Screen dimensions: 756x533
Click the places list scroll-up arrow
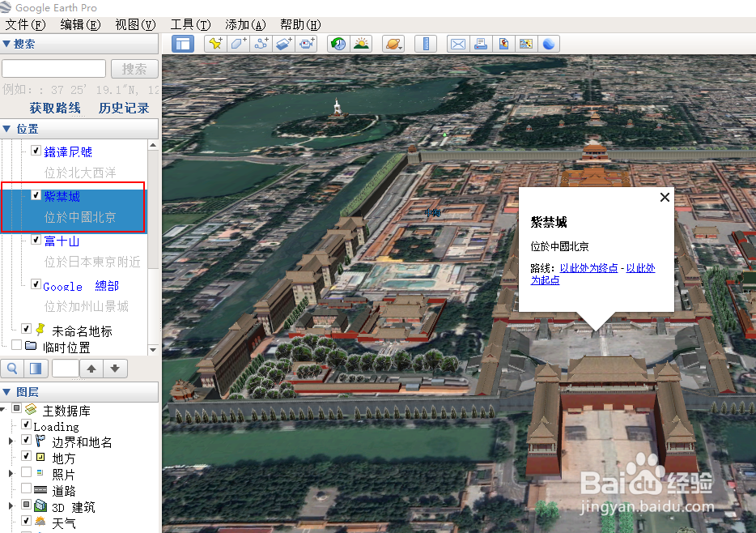[153, 145]
